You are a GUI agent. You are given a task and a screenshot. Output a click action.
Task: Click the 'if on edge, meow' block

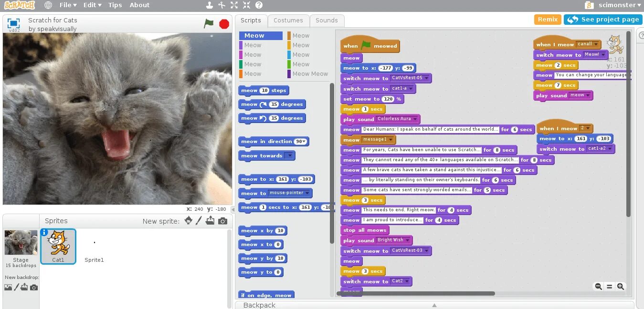coord(266,295)
